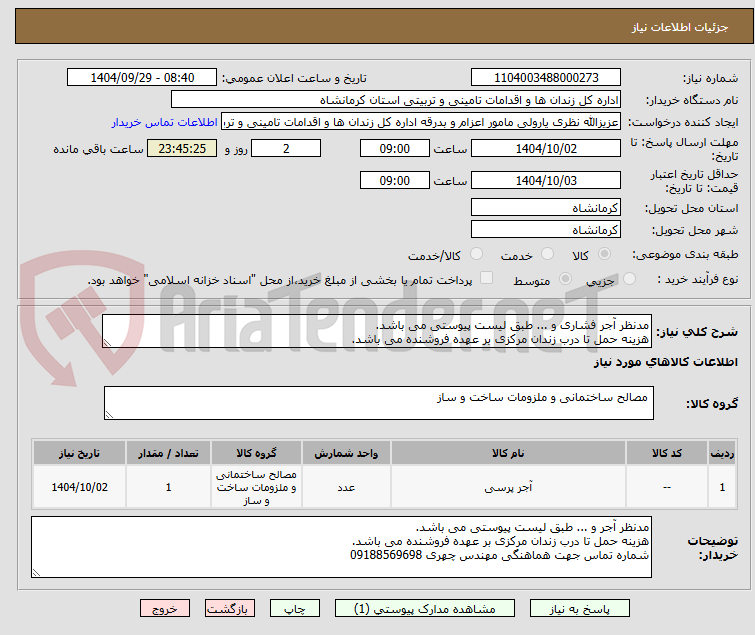Click the announcement date field 1404/09/29 - 08:40
The width and height of the screenshot is (755, 635).
(142, 78)
